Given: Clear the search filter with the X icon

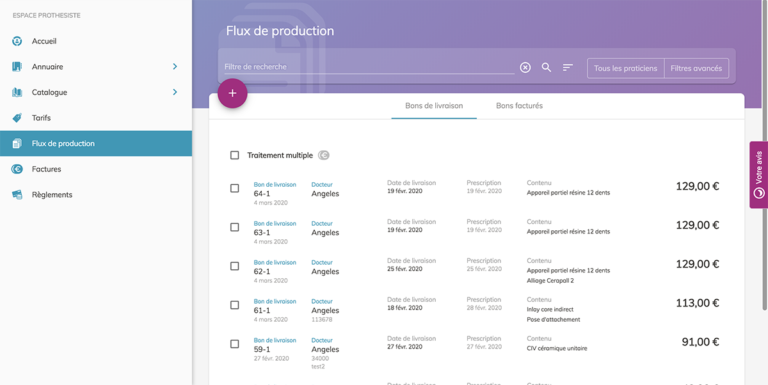Looking at the screenshot, I should pyautogui.click(x=525, y=68).
